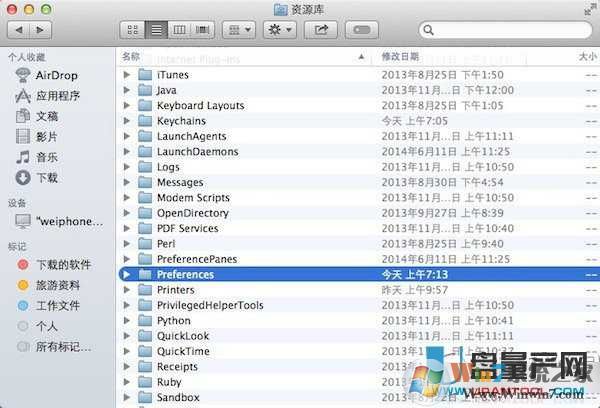The image size is (600, 408).
Task: Expand the Keychains folder
Action: tap(127, 121)
